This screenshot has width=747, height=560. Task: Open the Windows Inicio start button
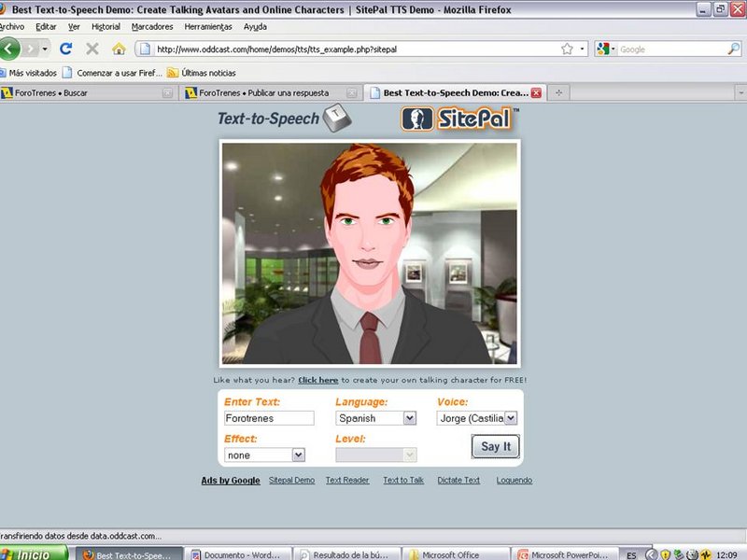coord(34,553)
